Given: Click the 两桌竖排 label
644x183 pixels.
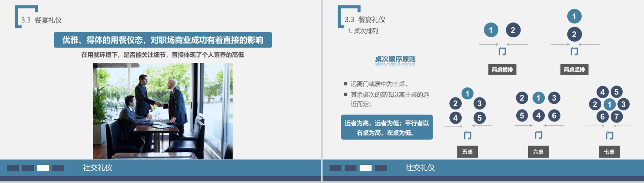Looking at the screenshot, I should [x=574, y=69].
